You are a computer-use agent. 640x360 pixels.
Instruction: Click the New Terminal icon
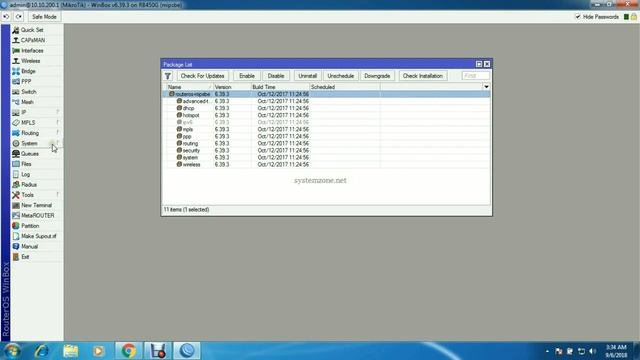click(x=16, y=205)
